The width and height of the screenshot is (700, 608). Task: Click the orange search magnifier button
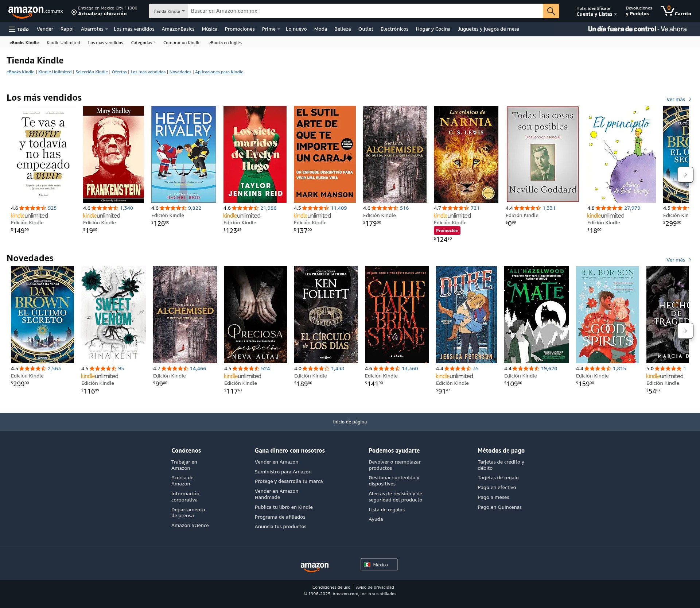tap(551, 11)
